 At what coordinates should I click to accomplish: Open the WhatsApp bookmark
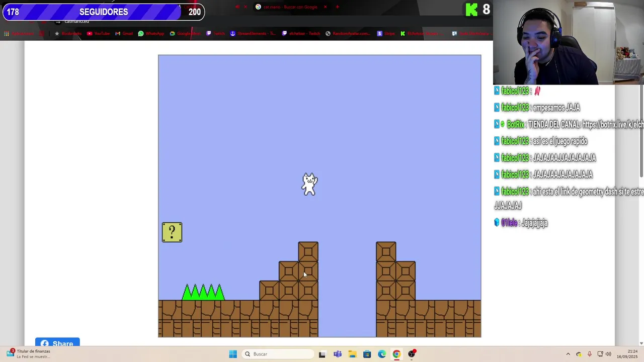click(x=151, y=34)
